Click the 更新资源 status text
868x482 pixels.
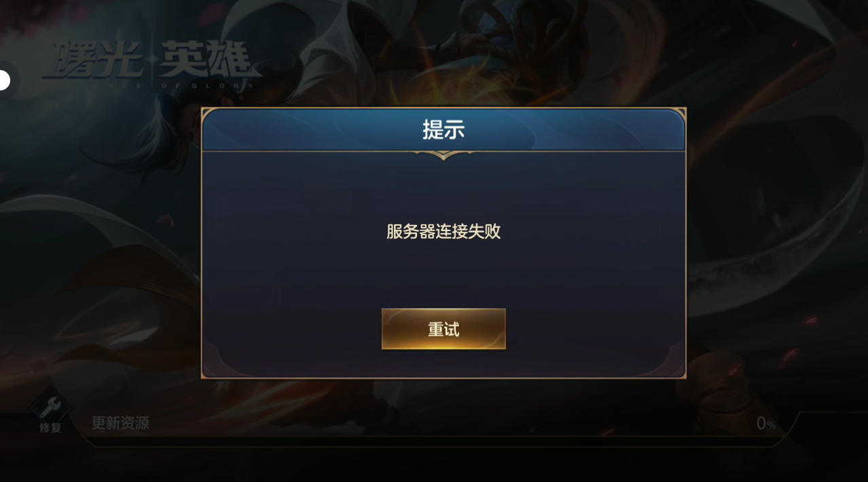click(x=120, y=424)
